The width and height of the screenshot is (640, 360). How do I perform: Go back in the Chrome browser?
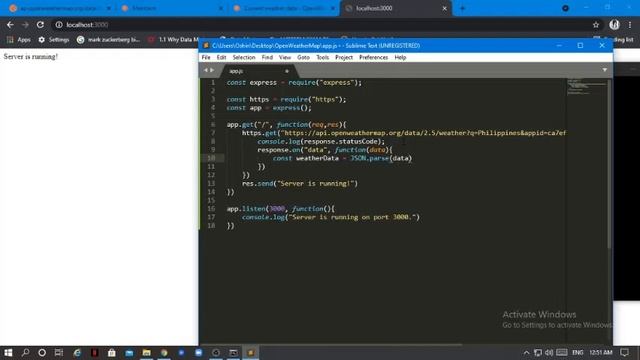click(x=10, y=25)
